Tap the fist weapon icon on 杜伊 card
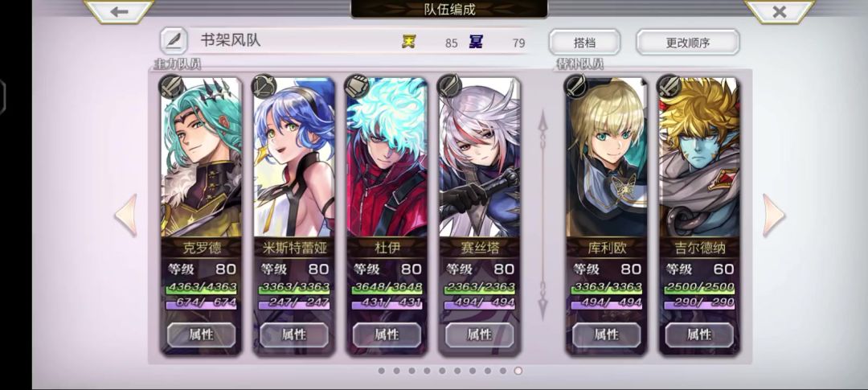Screen dimensions: 868x390 [x=357, y=87]
